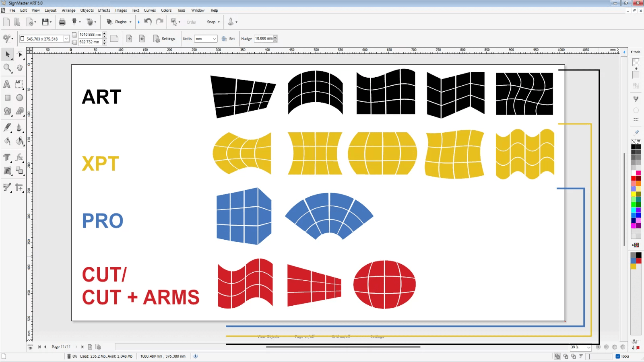
Task: Click the zoom in plus icon
Action: click(598, 347)
